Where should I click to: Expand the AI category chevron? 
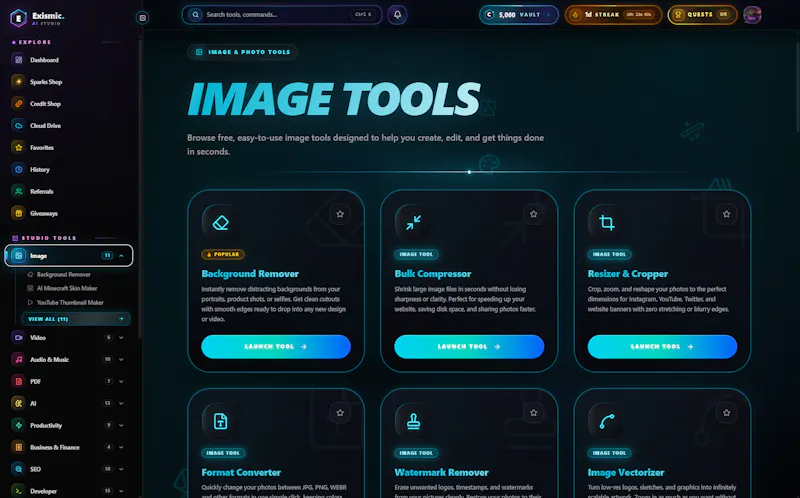(x=121, y=403)
